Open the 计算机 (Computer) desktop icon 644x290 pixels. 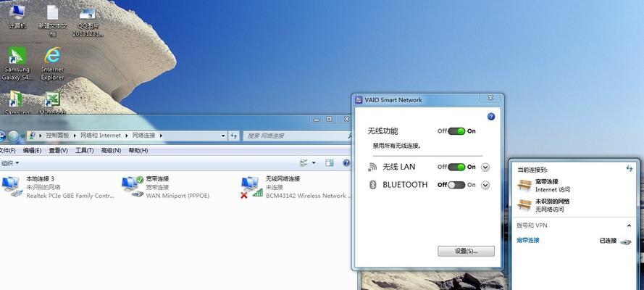point(17,17)
